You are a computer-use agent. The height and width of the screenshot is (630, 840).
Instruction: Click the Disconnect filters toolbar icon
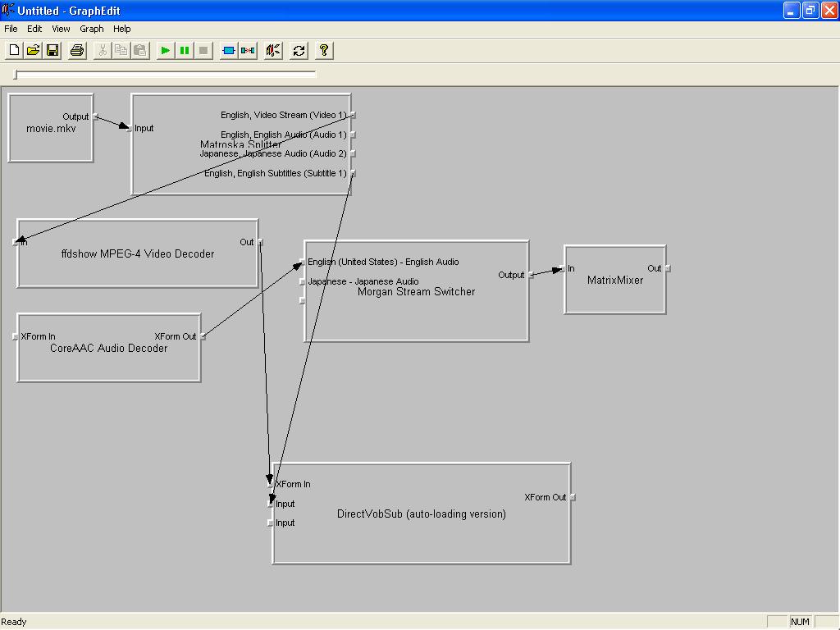click(x=248, y=50)
